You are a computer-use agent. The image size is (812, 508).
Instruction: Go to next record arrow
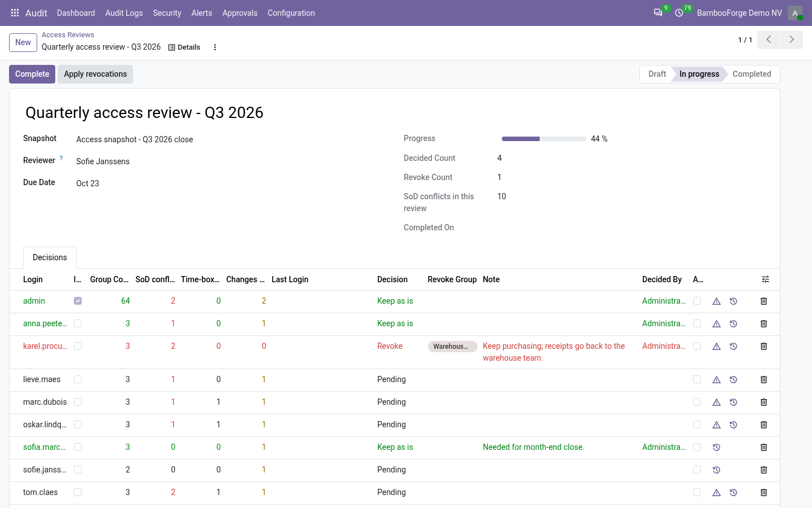pyautogui.click(x=792, y=40)
